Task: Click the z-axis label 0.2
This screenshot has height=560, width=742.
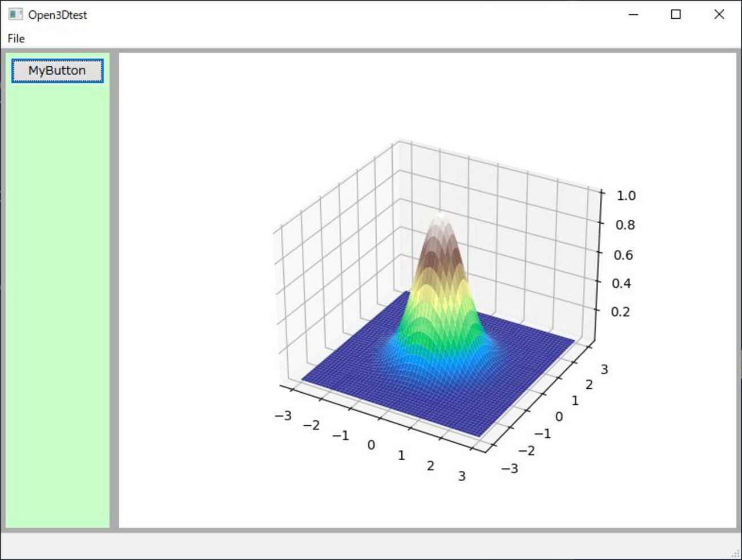Action: [620, 312]
